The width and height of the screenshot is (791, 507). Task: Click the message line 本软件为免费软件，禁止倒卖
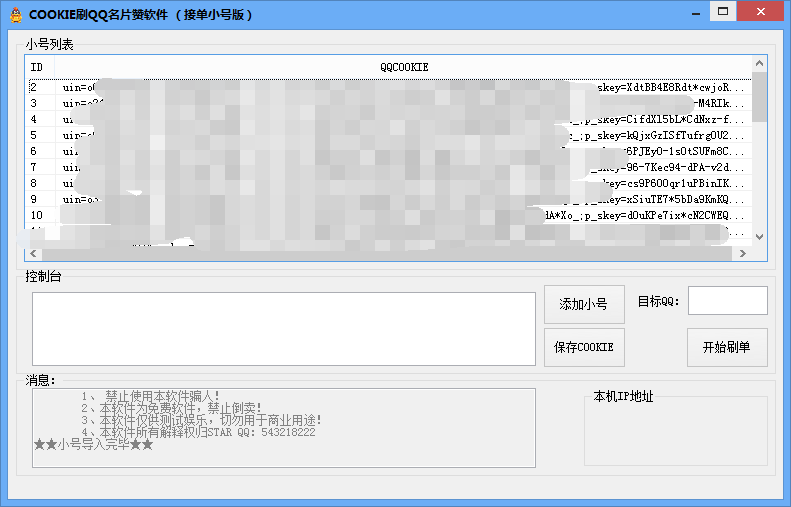(x=181, y=408)
